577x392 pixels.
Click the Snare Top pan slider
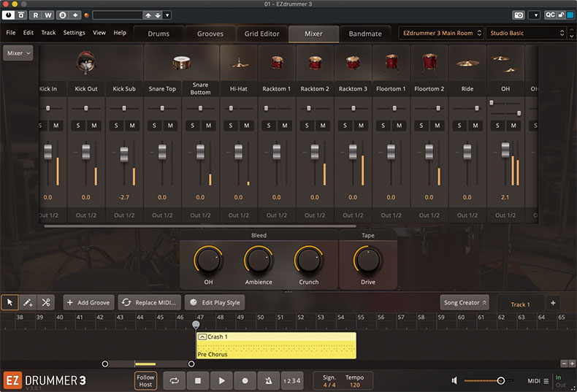[162, 109]
